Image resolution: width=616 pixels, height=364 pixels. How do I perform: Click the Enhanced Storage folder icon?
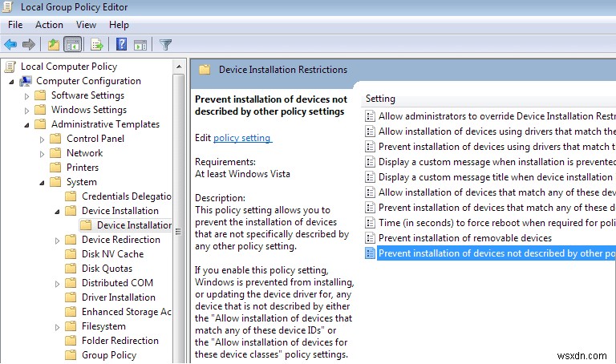(x=71, y=312)
